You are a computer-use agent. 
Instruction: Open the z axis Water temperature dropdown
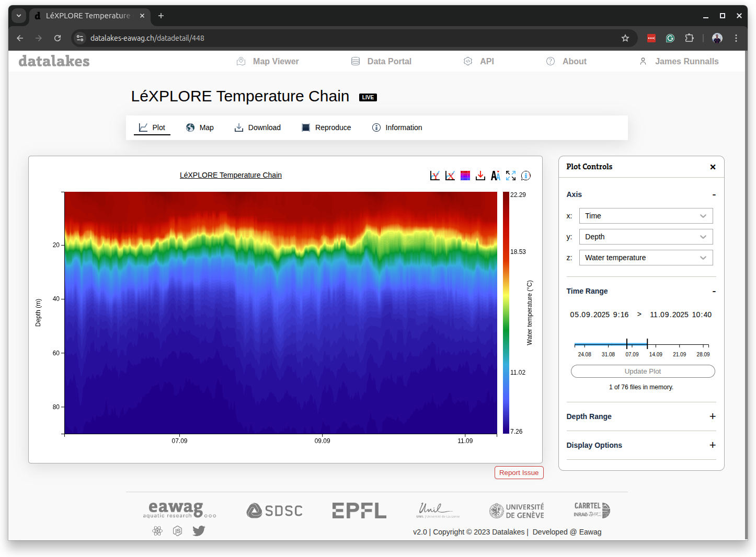[646, 258]
